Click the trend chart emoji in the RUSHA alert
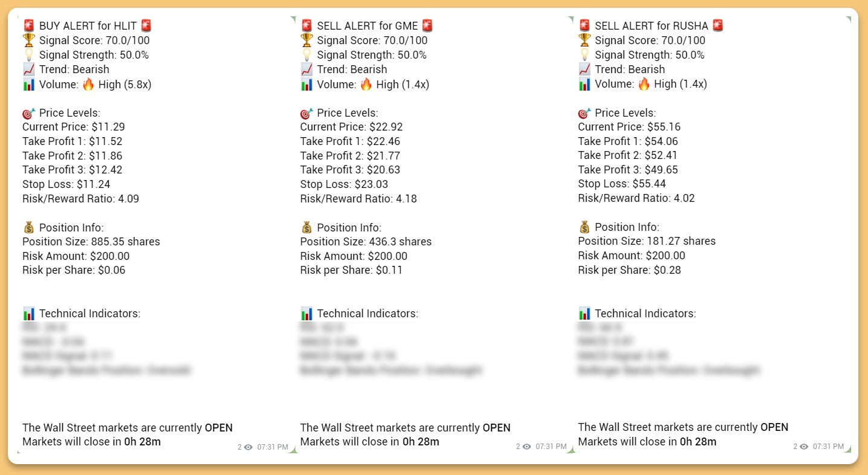 (585, 69)
